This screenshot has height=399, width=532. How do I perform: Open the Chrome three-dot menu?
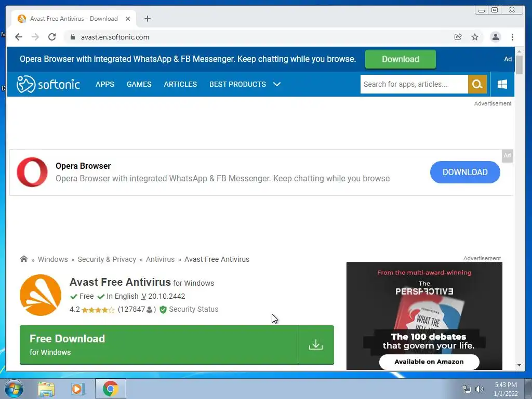click(x=512, y=37)
